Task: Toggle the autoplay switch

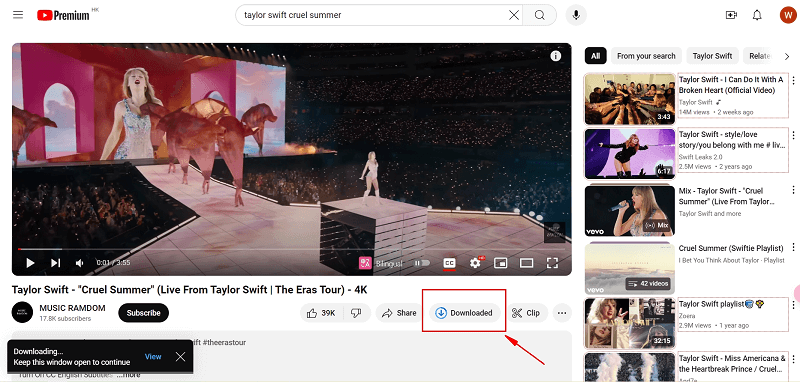Action: coord(422,263)
